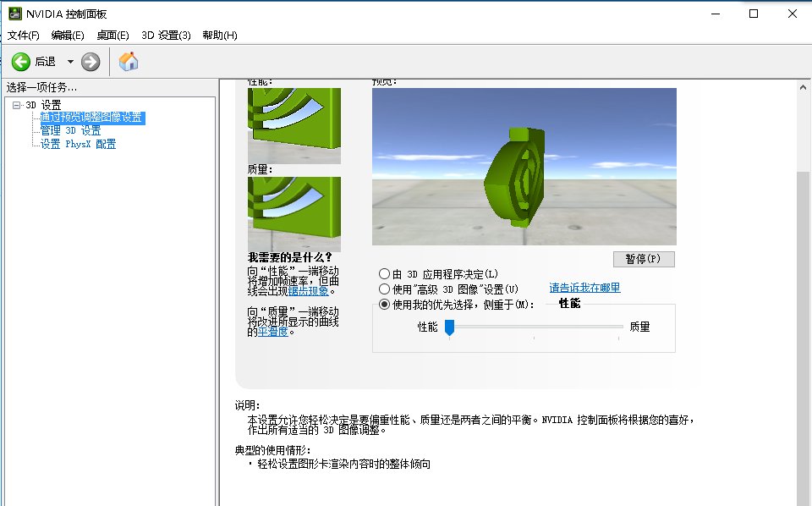The height and width of the screenshot is (506, 812).
Task: Click the 性能/质量 slider handle
Action: click(449, 328)
